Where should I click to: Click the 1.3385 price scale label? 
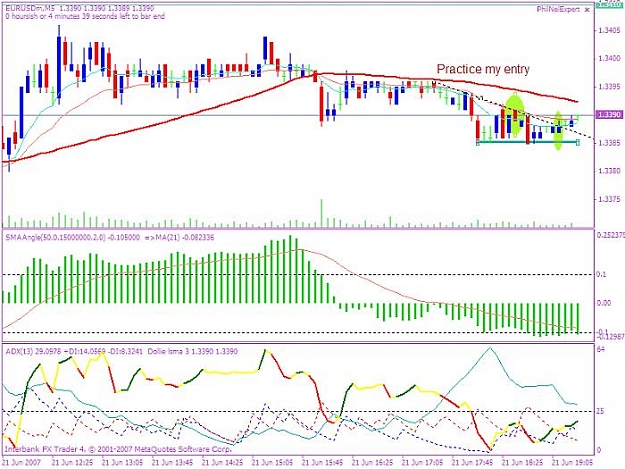pos(609,143)
